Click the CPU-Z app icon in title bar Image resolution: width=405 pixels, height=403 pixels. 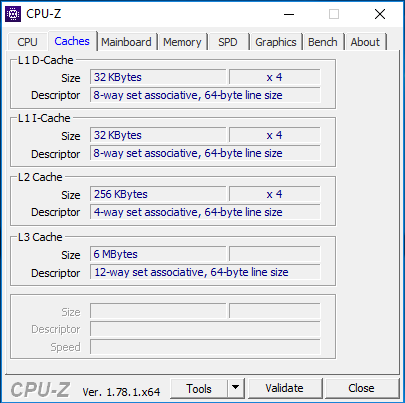coord(13,14)
